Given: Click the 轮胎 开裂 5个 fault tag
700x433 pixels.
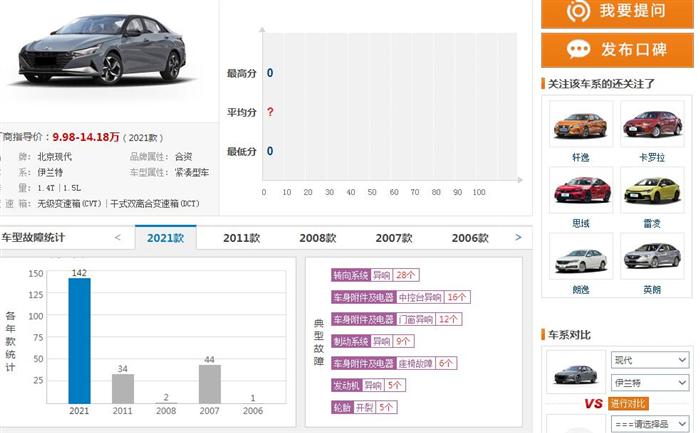Looking at the screenshot, I should pos(364,407).
